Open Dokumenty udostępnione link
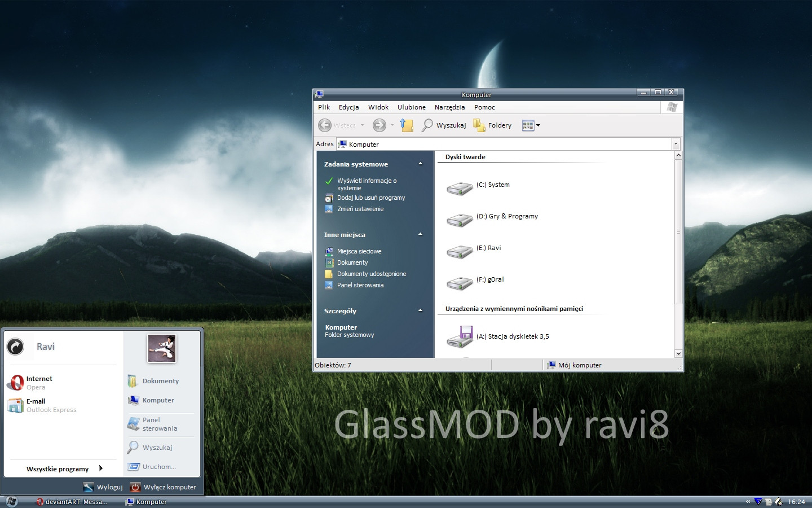Viewport: 812px width, 508px height. [x=372, y=274]
